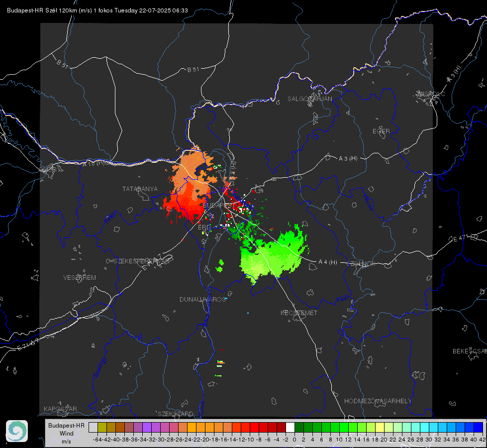Select the SZEKSZÁRD city label
Viewport: 487px width, 448px height.
click(176, 414)
